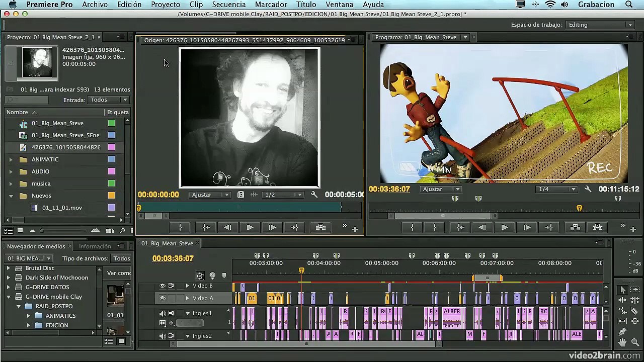Open the Marcador menu

271,5
